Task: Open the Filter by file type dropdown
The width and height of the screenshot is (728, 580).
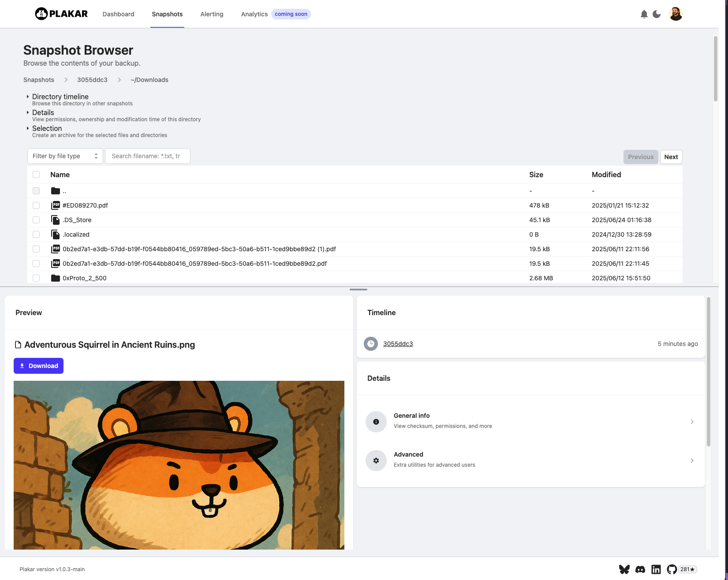Action: [65, 156]
